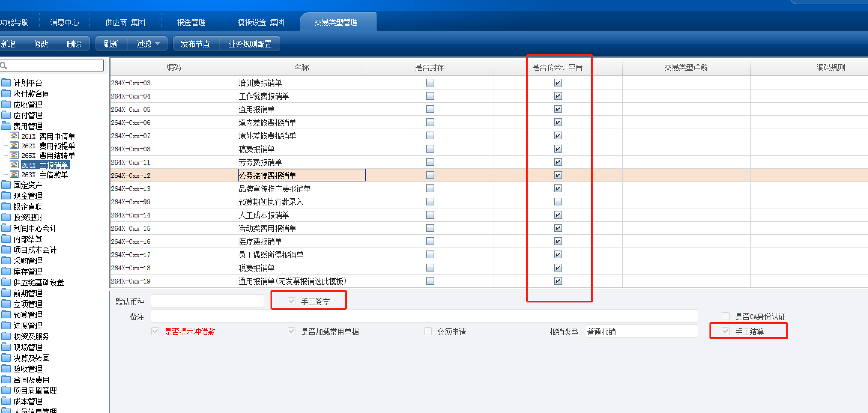868x413 pixels.
Task: Open the 过滤 dropdown arrow
Action: [x=158, y=44]
